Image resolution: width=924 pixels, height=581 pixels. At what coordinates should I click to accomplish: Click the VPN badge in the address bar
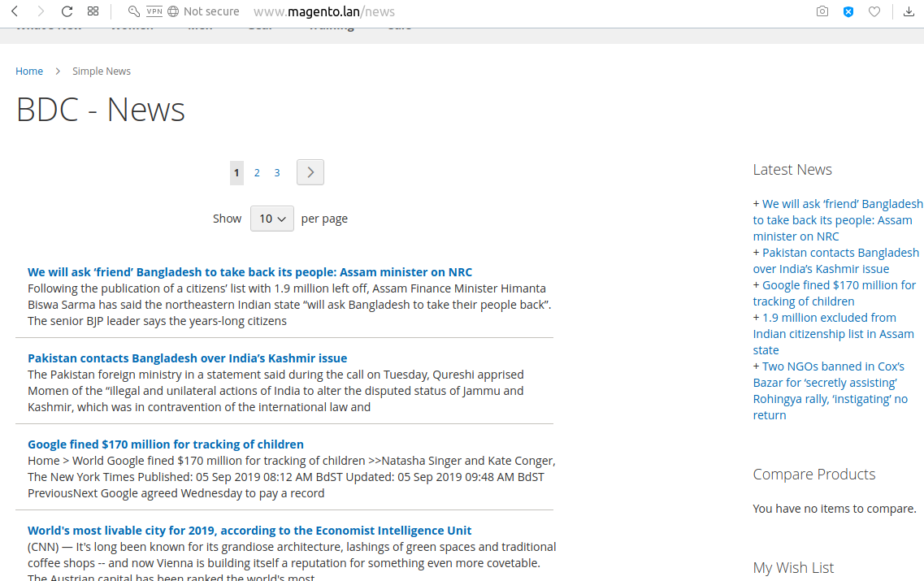coord(154,11)
